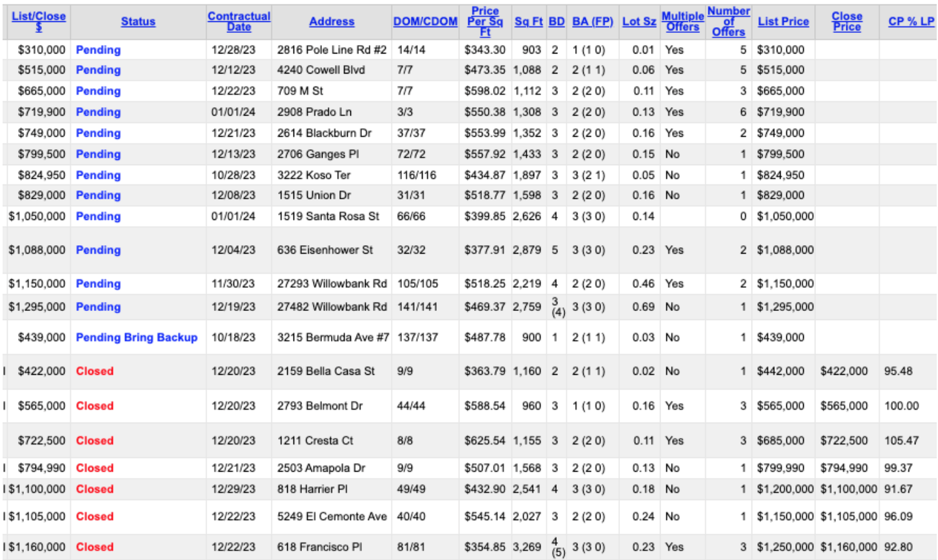Sort by Contractual Date header
This screenshot has width=938, height=560.
pyautogui.click(x=239, y=21)
